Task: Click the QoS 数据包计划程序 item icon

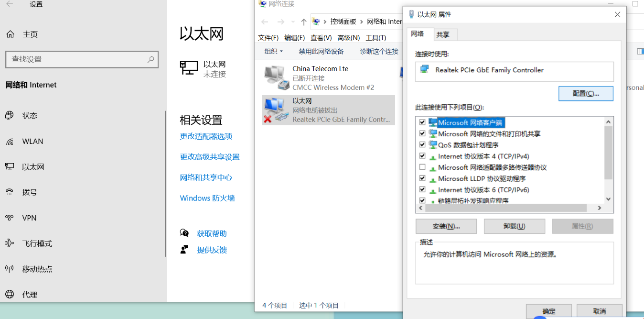Action: pyautogui.click(x=433, y=145)
